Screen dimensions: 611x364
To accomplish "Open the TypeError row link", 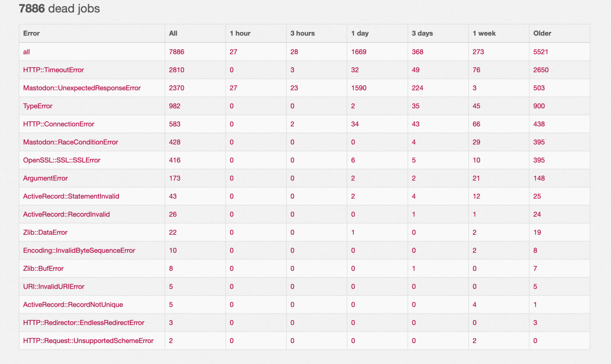I will click(38, 106).
